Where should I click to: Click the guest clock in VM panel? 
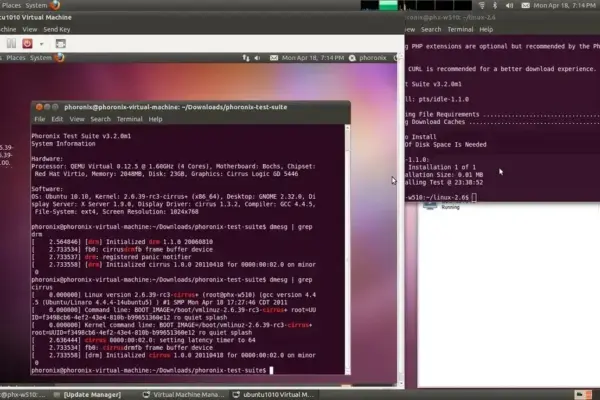tap(313, 58)
